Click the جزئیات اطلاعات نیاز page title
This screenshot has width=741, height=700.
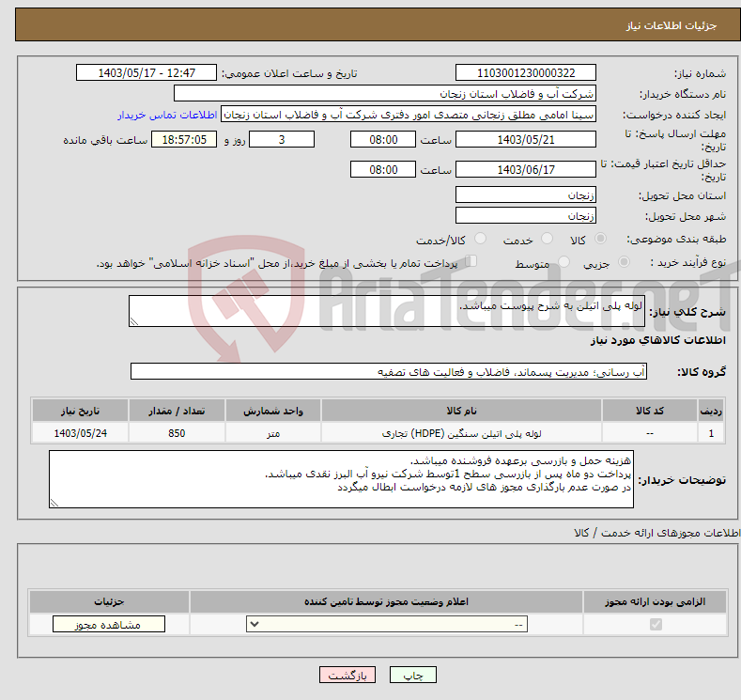pos(672,25)
